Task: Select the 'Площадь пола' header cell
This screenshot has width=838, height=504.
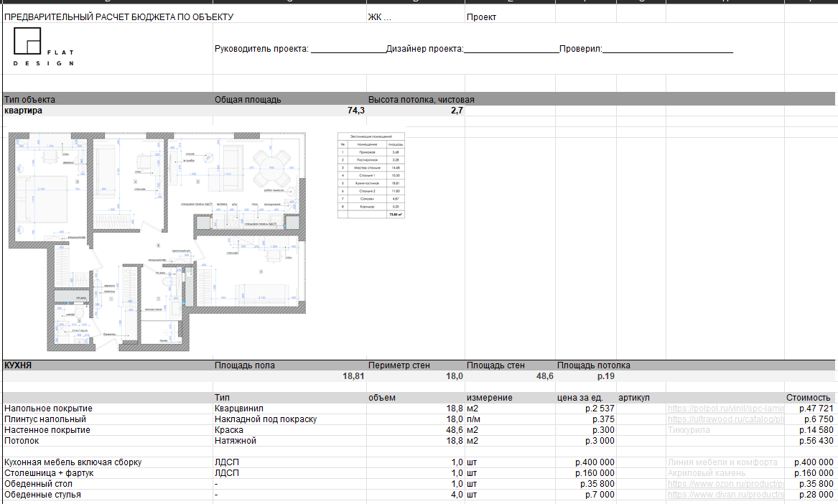Action: pos(244,365)
